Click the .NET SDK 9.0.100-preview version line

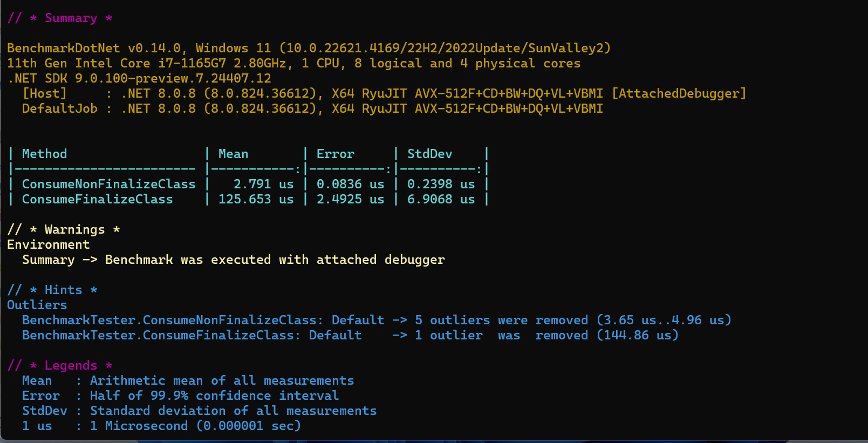tap(139, 79)
